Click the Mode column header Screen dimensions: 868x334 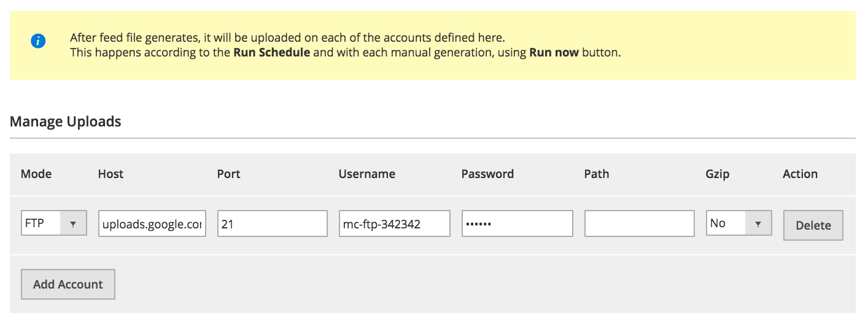tap(36, 174)
